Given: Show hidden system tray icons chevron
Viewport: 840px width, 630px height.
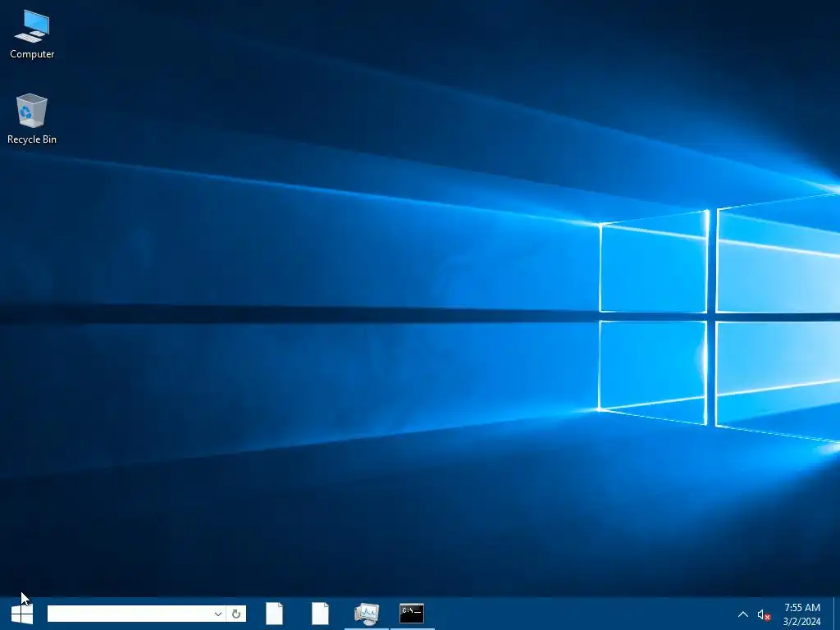Looking at the screenshot, I should tap(743, 614).
